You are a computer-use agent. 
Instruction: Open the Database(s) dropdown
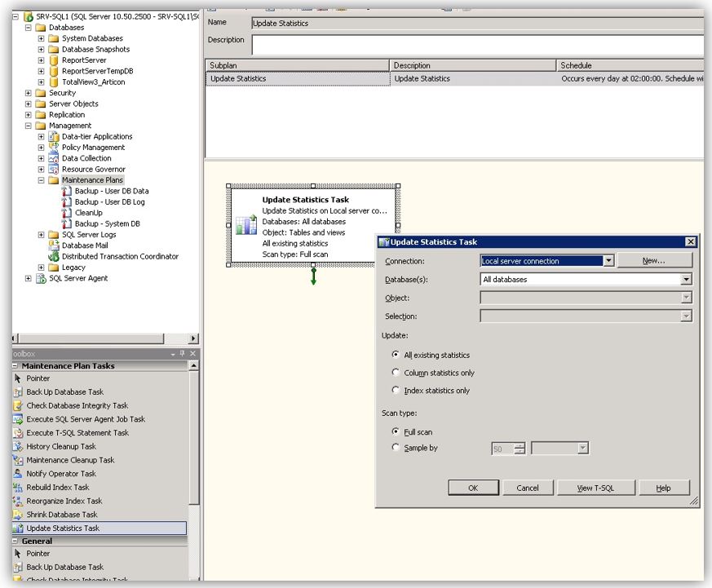click(x=687, y=279)
